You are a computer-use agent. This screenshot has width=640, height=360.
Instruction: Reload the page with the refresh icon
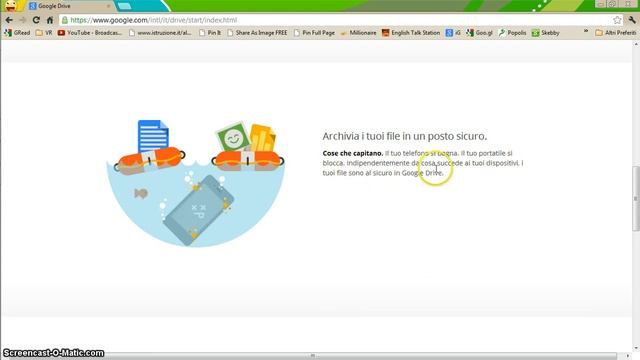point(36,20)
